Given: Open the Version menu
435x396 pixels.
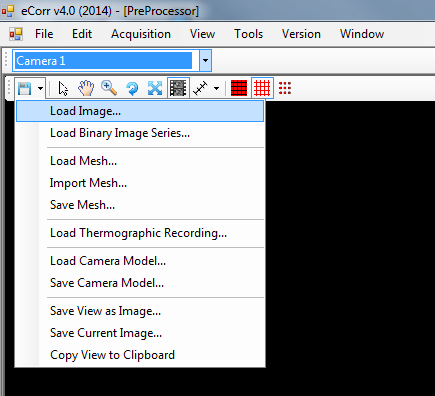Looking at the screenshot, I should pos(301,34).
